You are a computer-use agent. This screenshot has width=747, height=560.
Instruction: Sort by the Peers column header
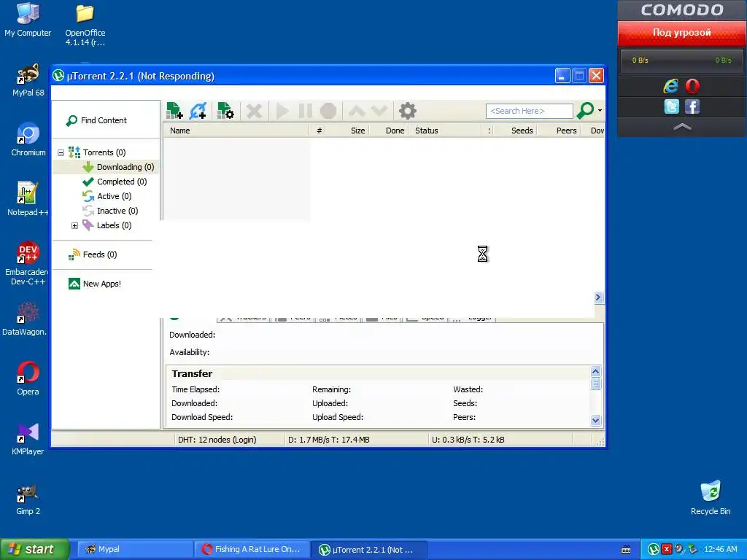(x=559, y=131)
